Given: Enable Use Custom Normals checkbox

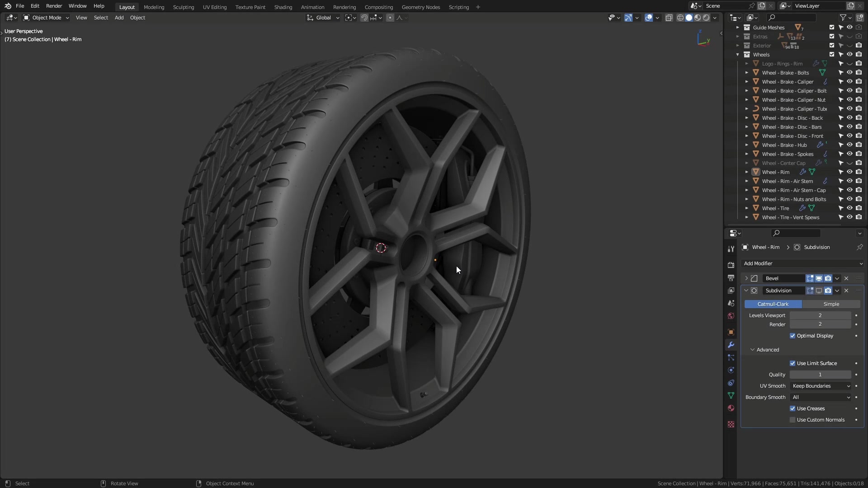Looking at the screenshot, I should pos(793,420).
